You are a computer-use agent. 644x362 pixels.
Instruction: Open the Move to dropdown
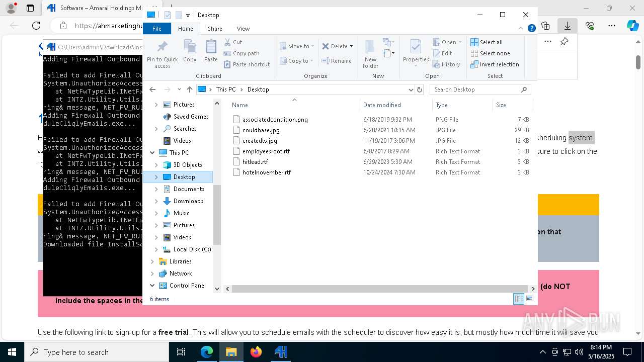(297, 46)
